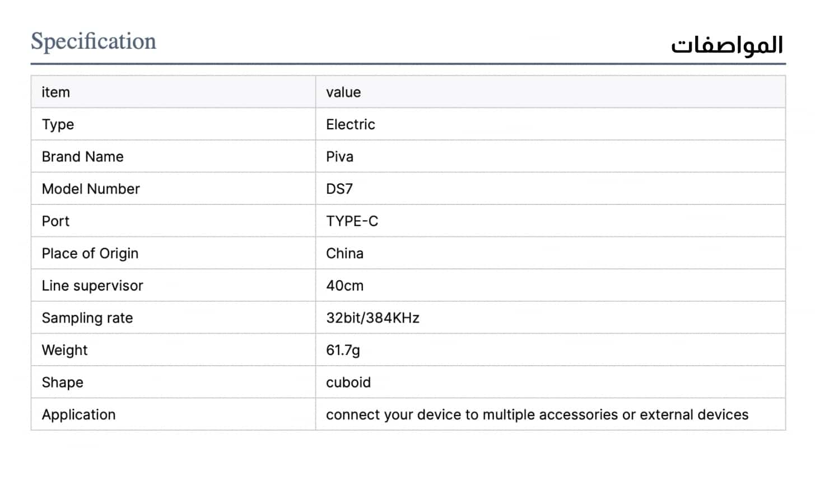Select the Type row label

coord(58,124)
